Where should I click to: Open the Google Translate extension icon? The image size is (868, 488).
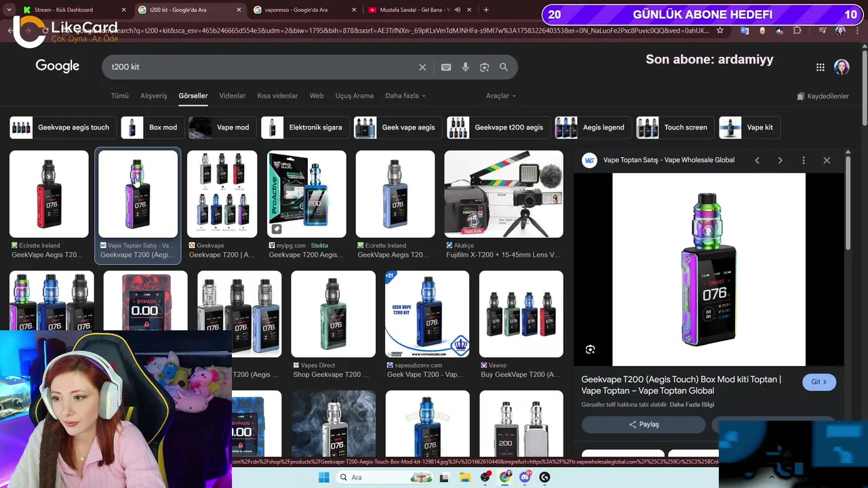(745, 30)
